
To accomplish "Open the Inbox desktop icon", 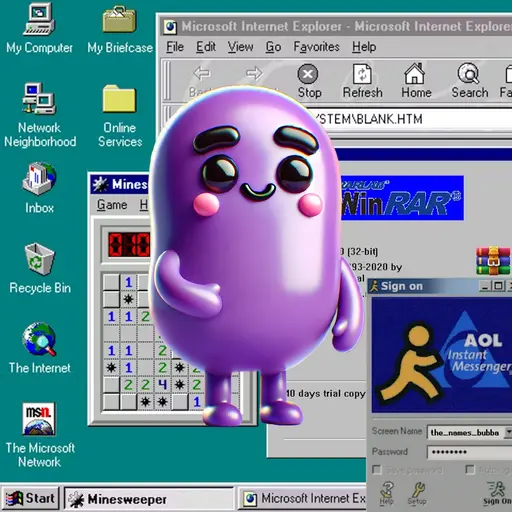I will point(39,188).
